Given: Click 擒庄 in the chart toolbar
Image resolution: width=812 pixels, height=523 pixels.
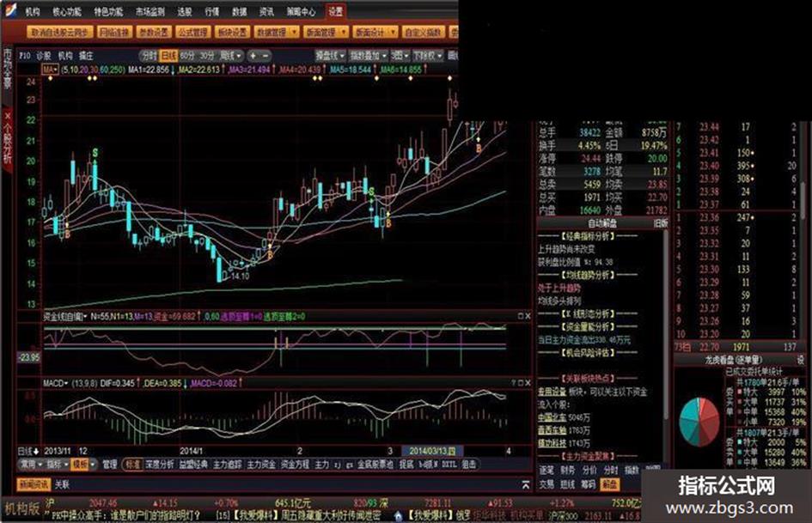Looking at the screenshot, I should point(86,56).
